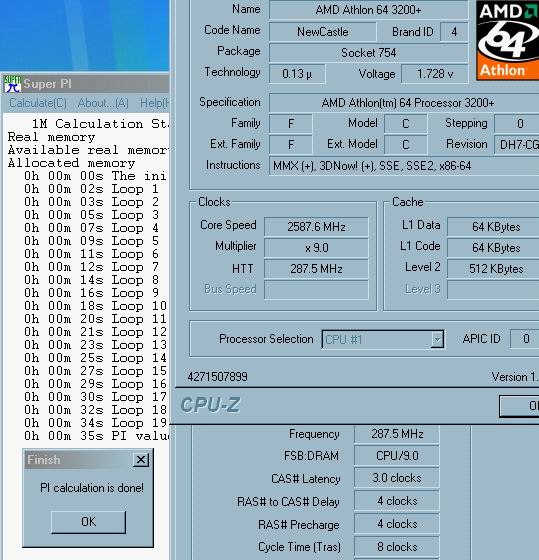Click the Super PI line 00m 35s PI value

point(96,436)
